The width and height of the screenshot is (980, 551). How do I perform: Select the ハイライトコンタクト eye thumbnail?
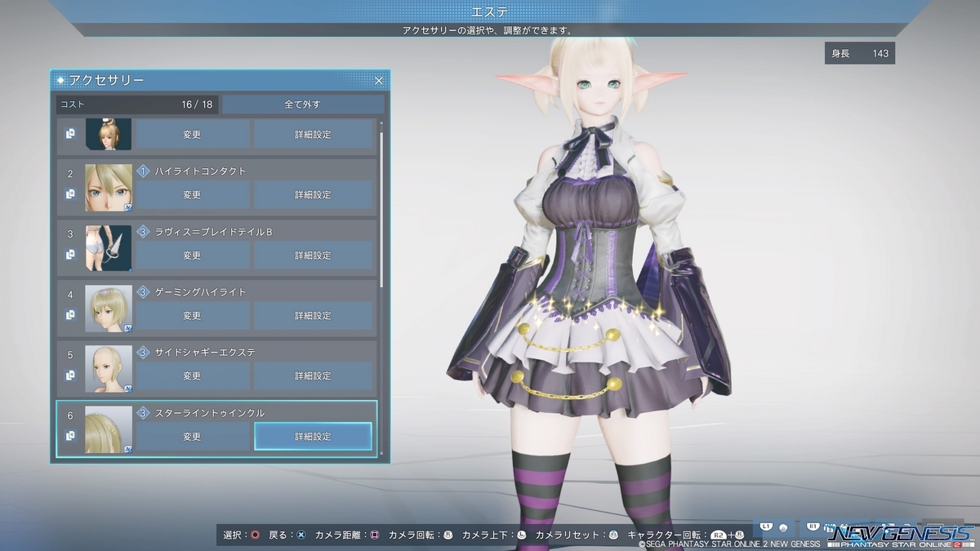(109, 188)
